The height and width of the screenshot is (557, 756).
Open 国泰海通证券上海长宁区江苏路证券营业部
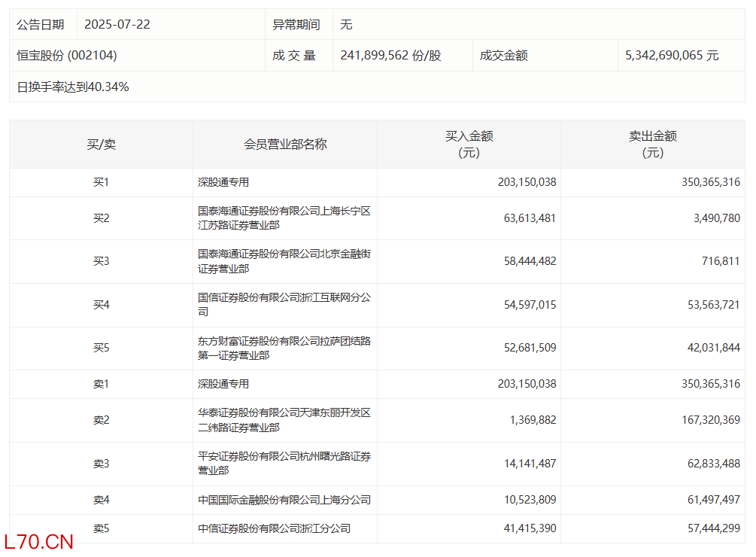pyautogui.click(x=284, y=218)
